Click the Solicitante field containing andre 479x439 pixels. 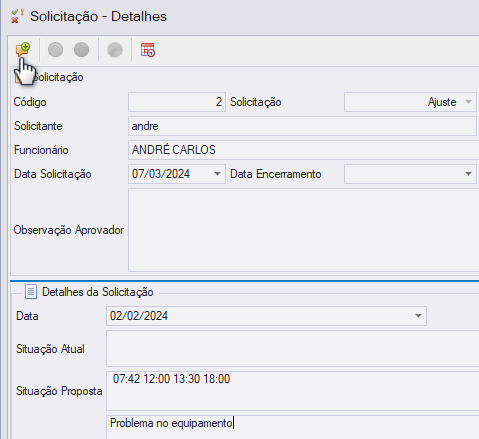[x=302, y=126]
